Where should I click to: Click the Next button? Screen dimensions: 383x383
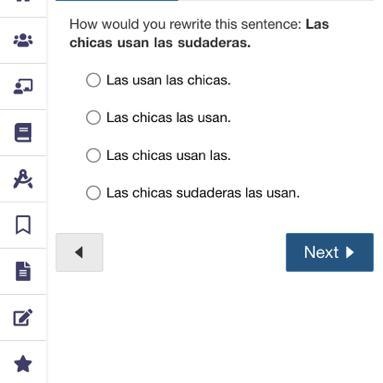[330, 252]
